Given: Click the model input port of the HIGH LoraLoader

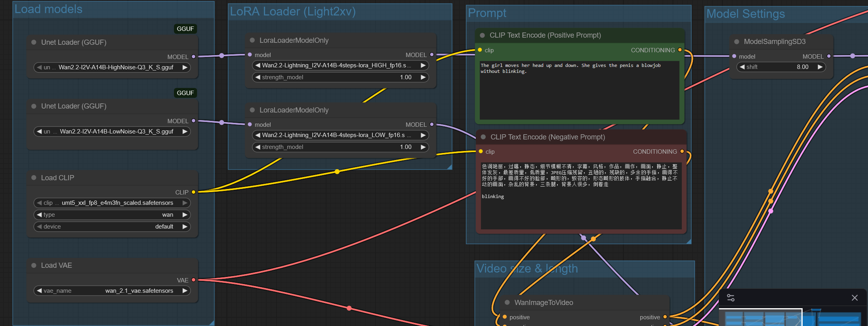Looking at the screenshot, I should 250,55.
